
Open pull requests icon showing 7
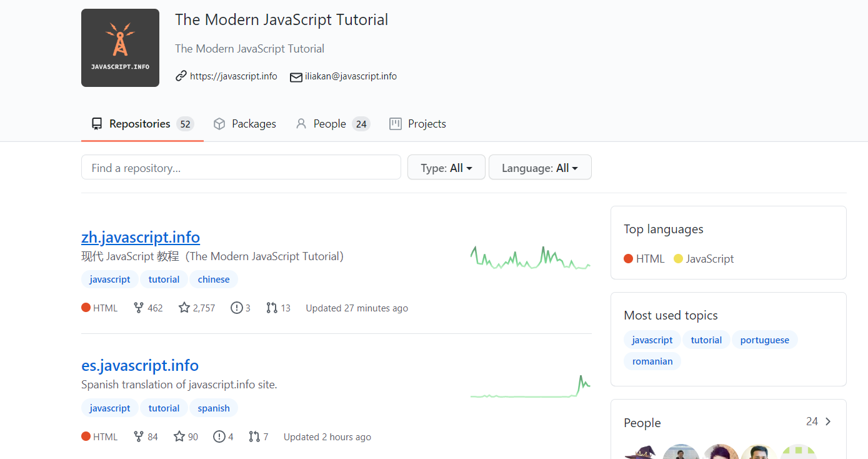point(254,436)
